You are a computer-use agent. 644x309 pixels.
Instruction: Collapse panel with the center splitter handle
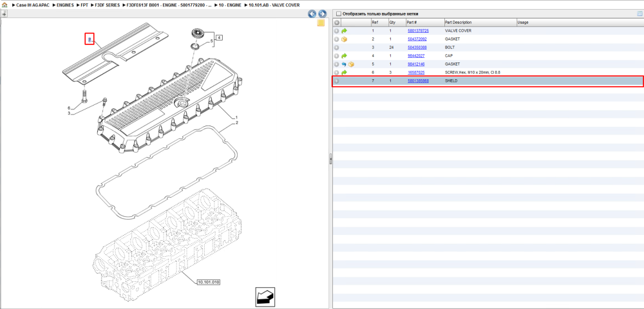coord(330,159)
